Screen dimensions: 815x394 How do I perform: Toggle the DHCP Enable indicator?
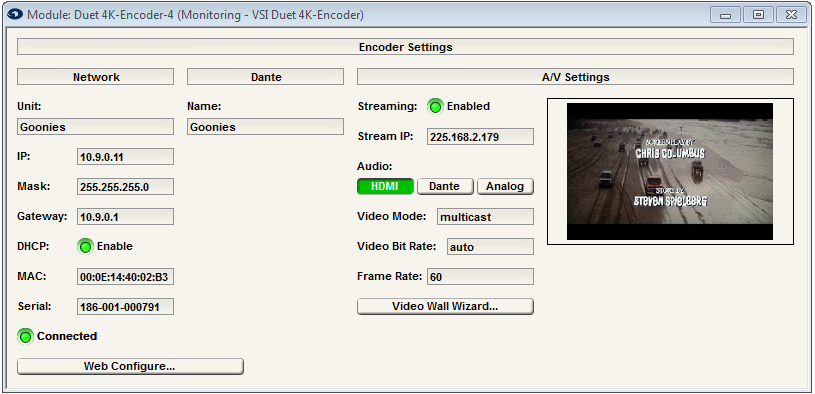point(85,246)
